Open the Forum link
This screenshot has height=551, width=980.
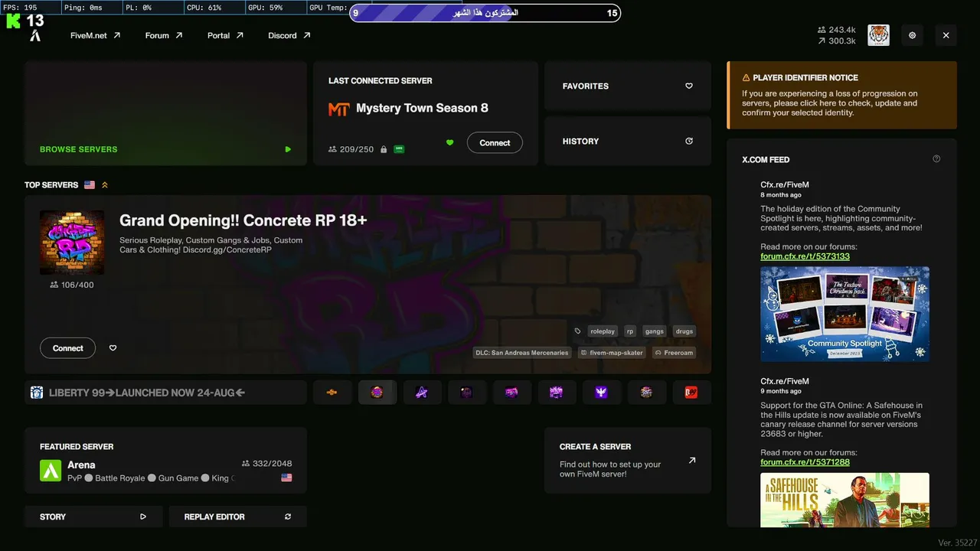click(x=164, y=35)
